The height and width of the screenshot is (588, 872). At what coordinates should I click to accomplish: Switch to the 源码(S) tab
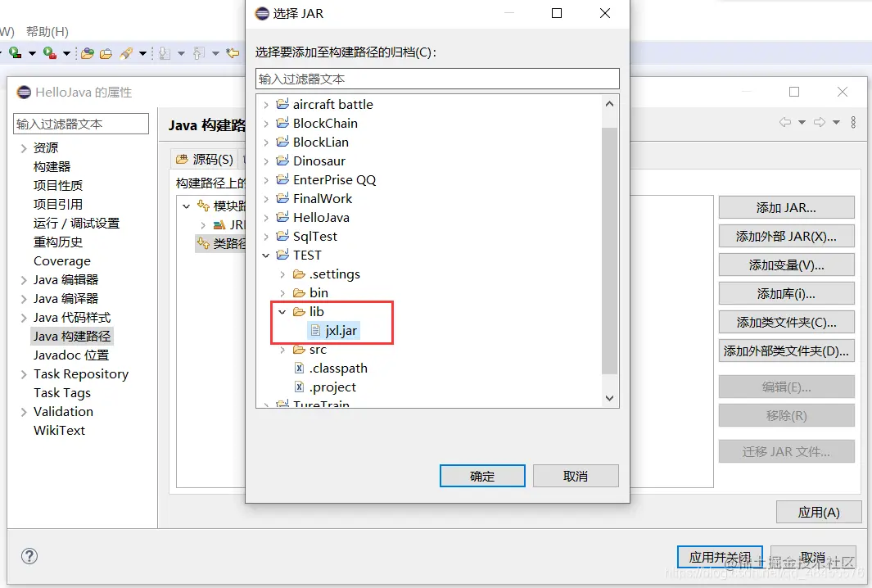click(204, 160)
